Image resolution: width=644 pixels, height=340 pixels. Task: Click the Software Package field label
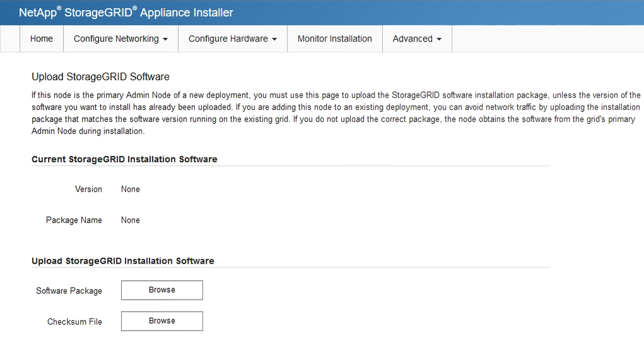69,291
